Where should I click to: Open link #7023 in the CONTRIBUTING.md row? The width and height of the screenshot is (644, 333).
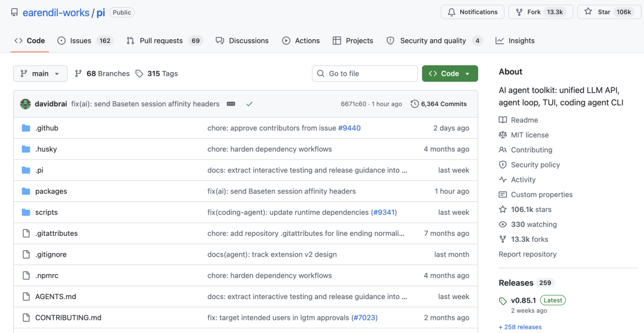pos(364,318)
